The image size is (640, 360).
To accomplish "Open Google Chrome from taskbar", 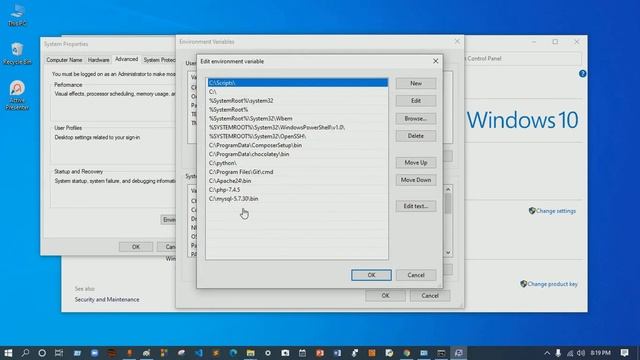I will click(x=407, y=353).
